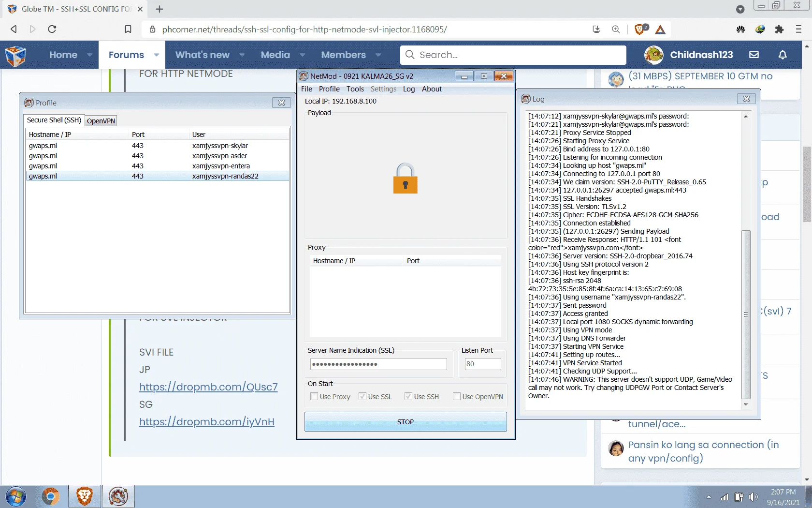Open the dropmb.com/iyVnH link
The image size is (812, 508).
207,422
